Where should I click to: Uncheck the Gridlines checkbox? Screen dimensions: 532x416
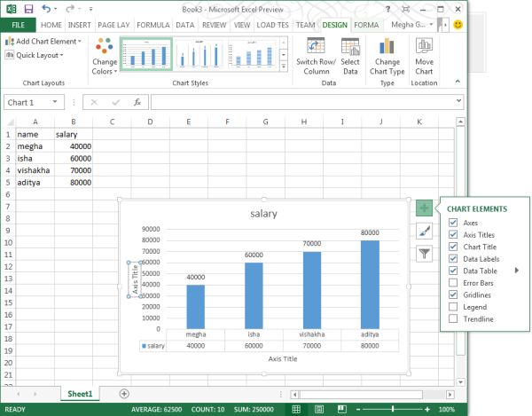453,294
